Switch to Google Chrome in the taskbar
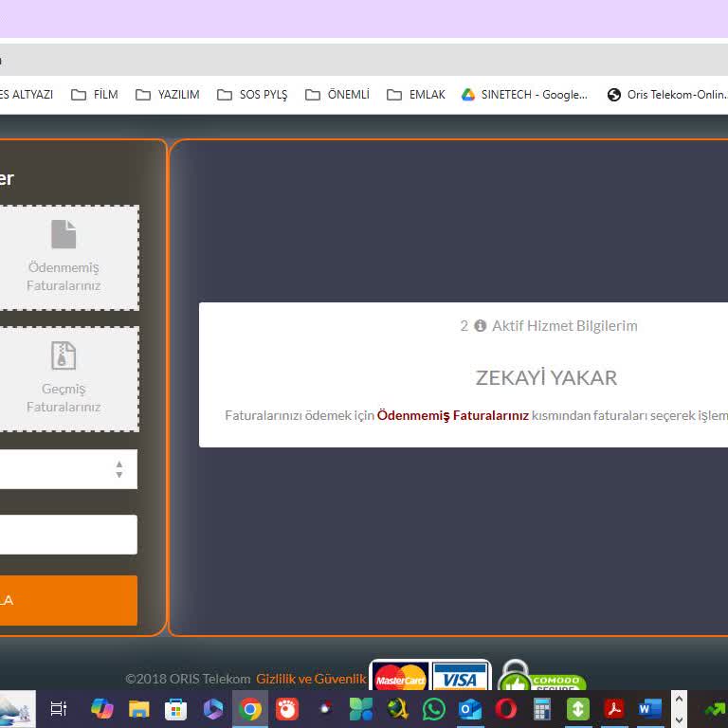Image resolution: width=728 pixels, height=728 pixels. coord(250,709)
